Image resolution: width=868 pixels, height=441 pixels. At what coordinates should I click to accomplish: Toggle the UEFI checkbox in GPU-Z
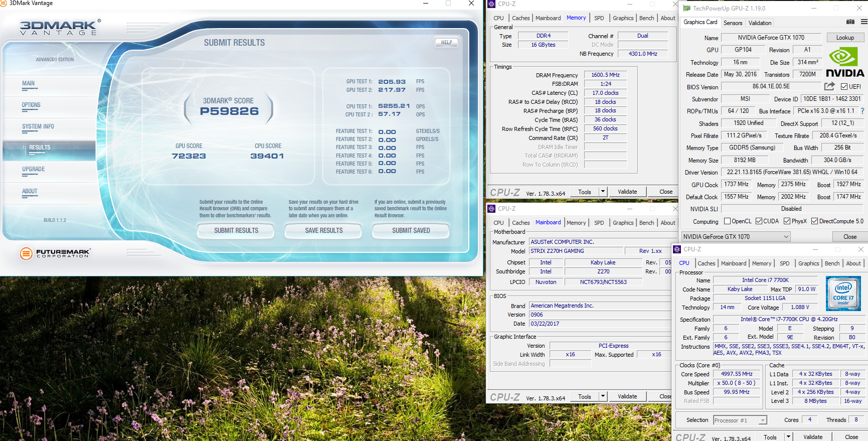pyautogui.click(x=844, y=87)
